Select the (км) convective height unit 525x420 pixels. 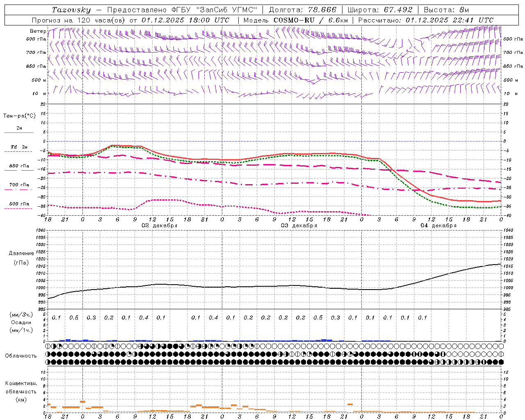click(x=21, y=399)
